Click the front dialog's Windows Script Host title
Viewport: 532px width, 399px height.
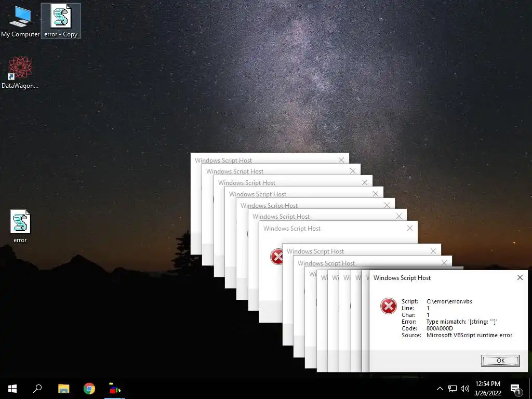pyautogui.click(x=402, y=278)
